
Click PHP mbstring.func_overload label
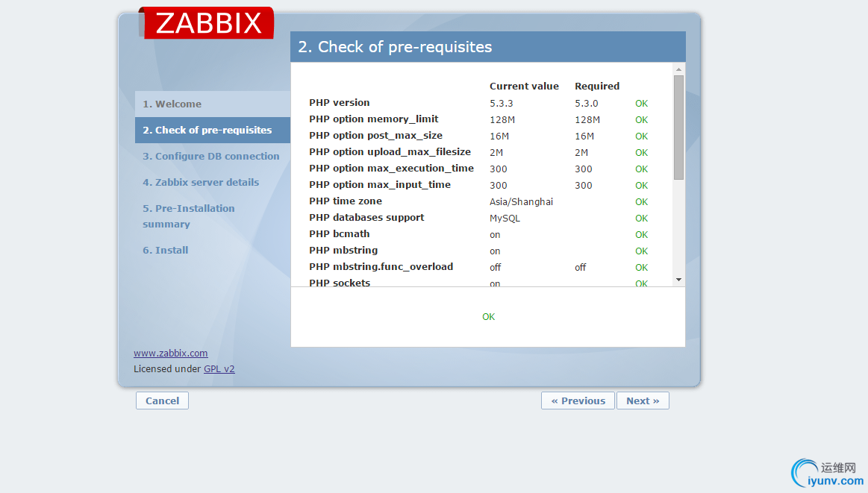[381, 267]
